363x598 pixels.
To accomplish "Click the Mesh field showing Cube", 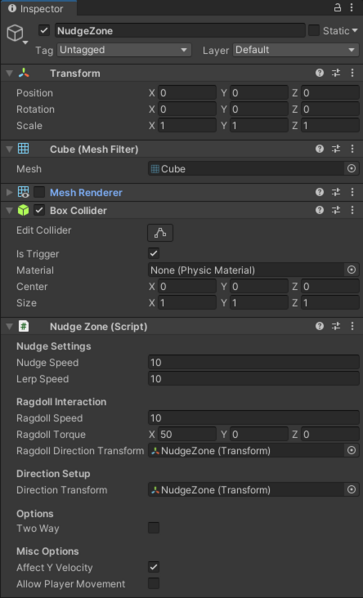I will point(247,169).
